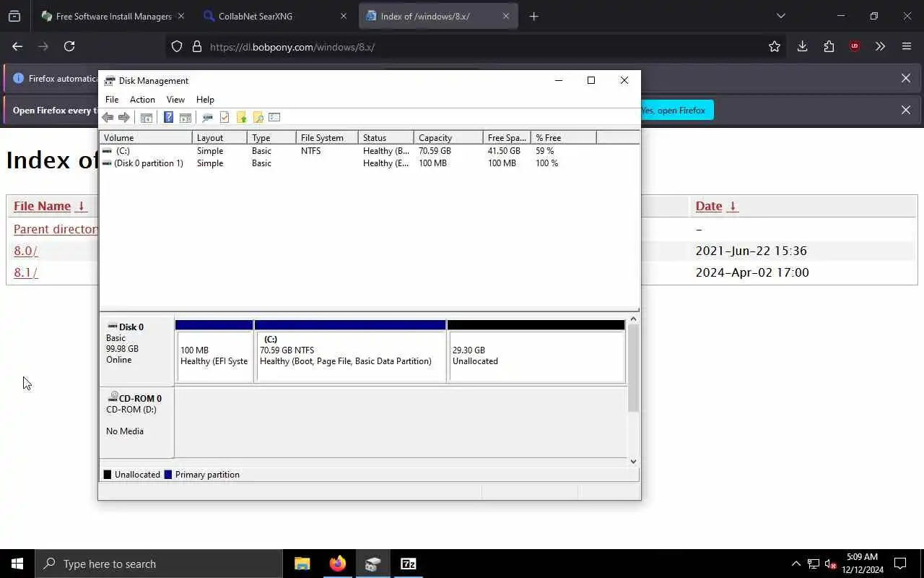Click the Back arrow in Disk Management toolbar
Image resolution: width=924 pixels, height=578 pixels.
coord(108,118)
